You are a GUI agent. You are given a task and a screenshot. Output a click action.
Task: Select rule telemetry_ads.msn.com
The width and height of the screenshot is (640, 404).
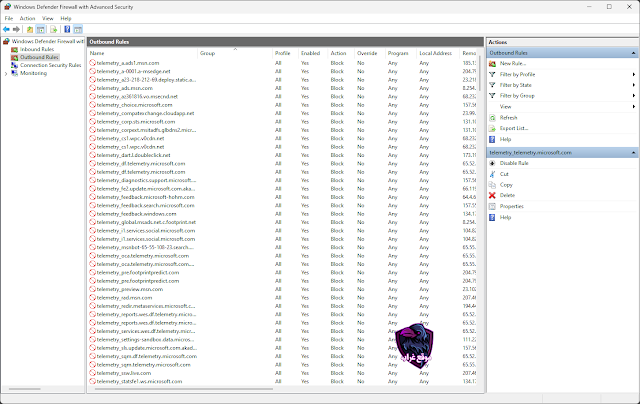click(124, 88)
